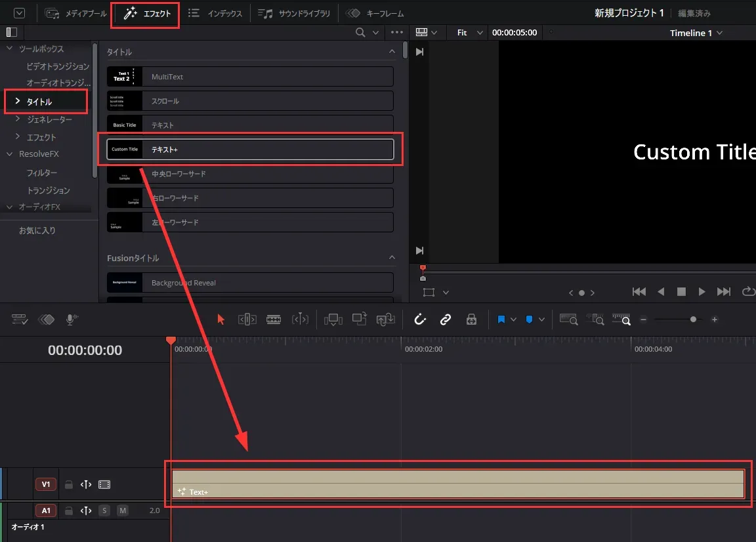Open the effects panel three-dot options menu

(x=397, y=32)
